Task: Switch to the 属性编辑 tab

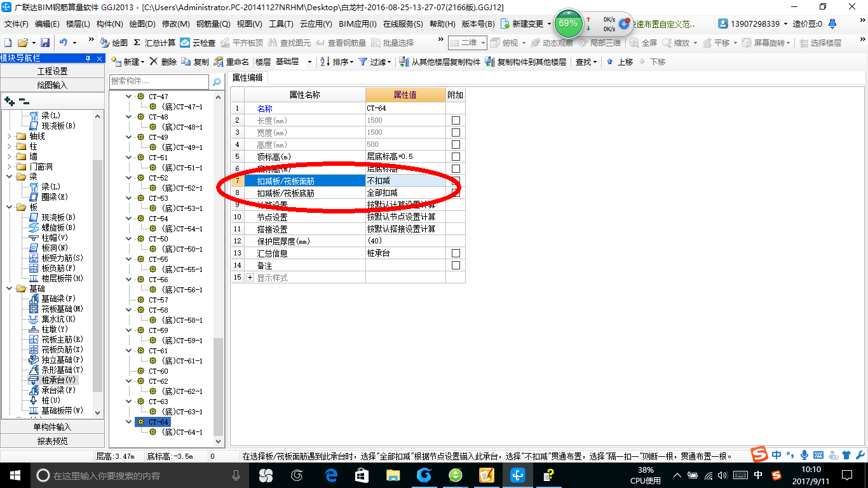Action: click(248, 78)
